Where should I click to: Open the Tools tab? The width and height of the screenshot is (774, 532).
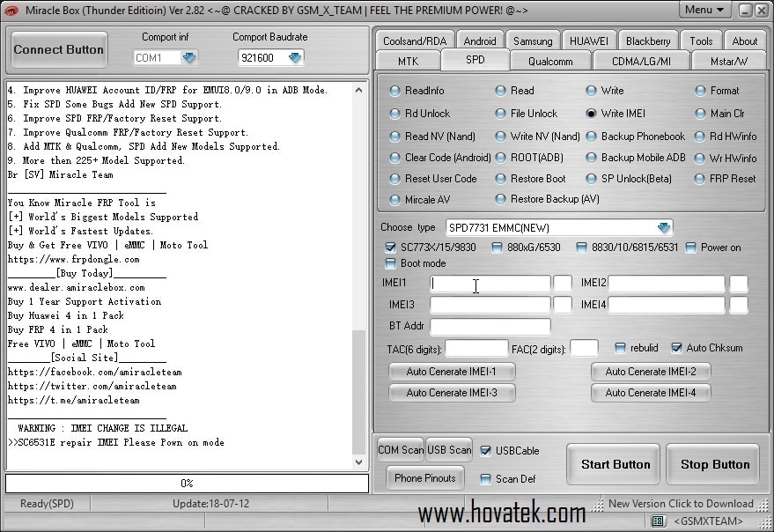701,41
